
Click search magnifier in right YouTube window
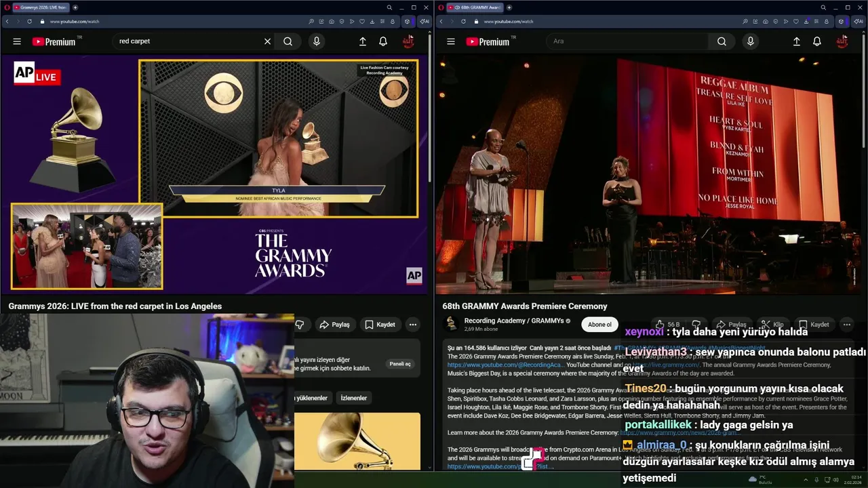click(x=722, y=41)
